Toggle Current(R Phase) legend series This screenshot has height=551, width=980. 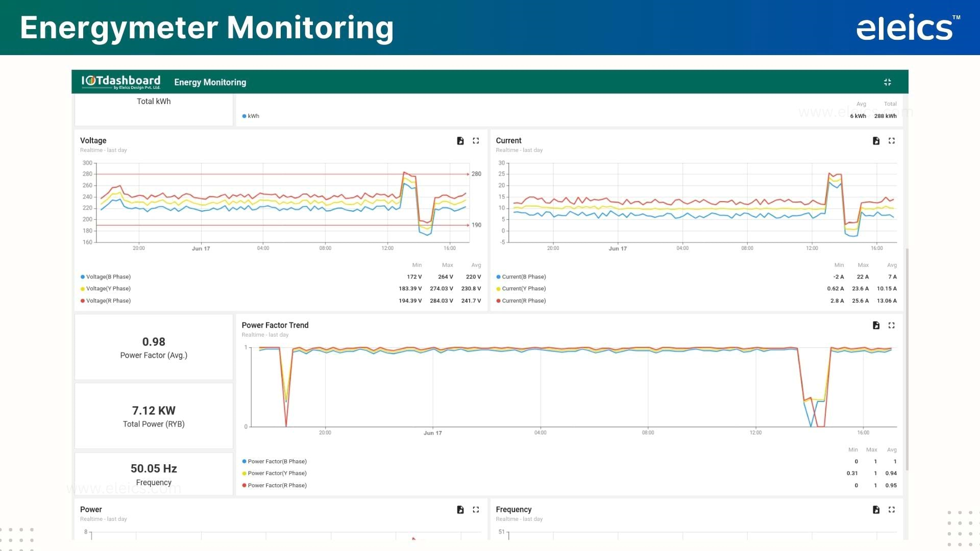[x=521, y=301]
